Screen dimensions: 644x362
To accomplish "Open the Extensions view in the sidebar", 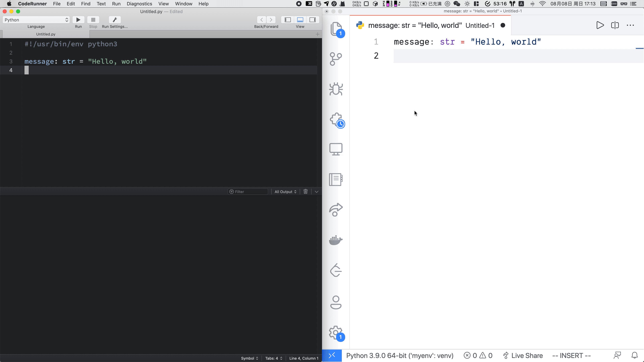I will tap(336, 119).
